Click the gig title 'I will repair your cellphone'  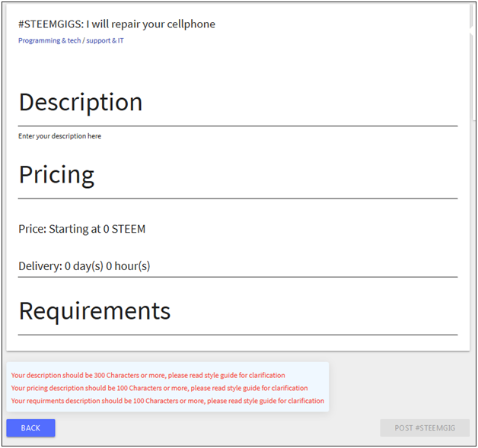151,24
